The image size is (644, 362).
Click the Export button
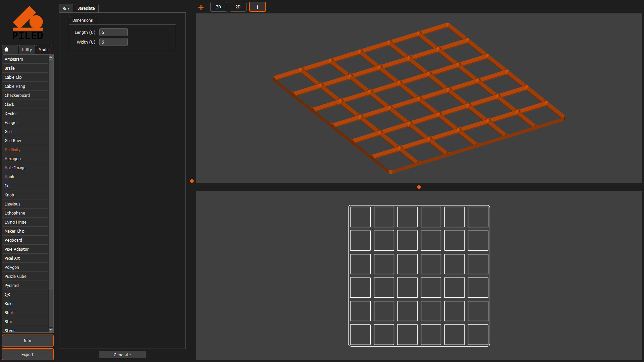point(28,354)
